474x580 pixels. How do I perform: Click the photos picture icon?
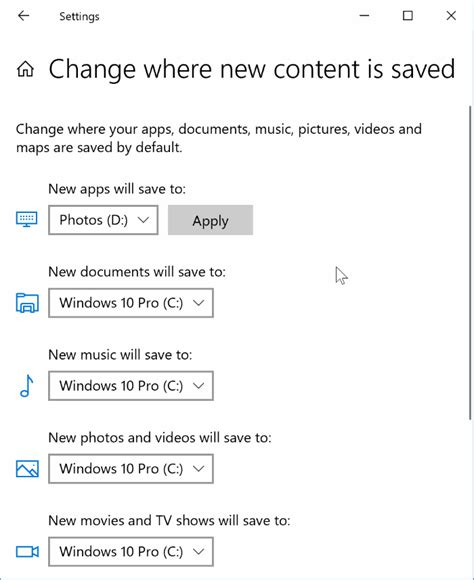click(27, 469)
